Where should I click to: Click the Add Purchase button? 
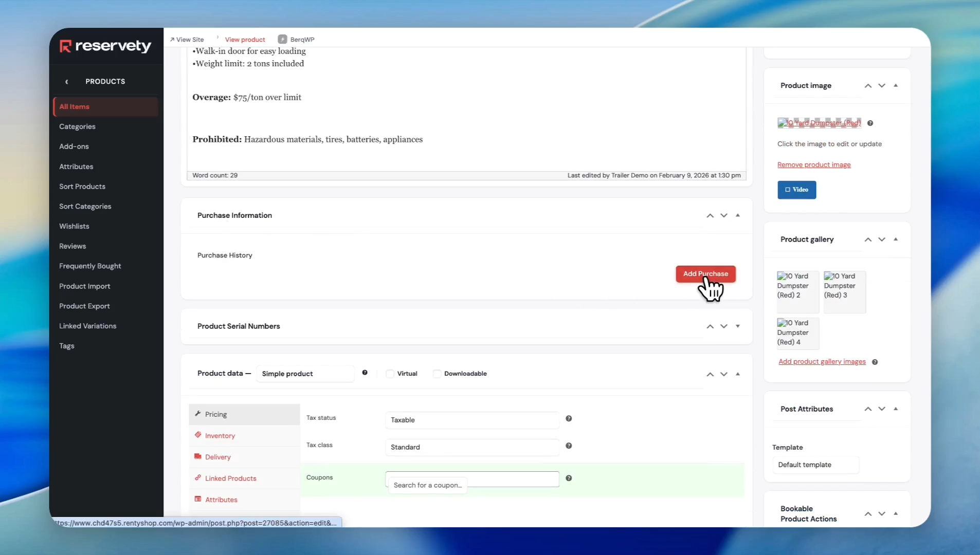click(705, 274)
